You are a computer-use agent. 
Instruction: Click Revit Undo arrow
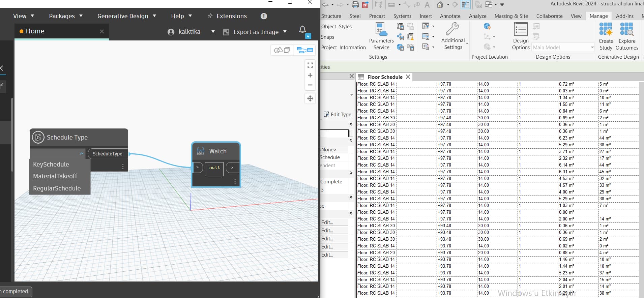325,5
